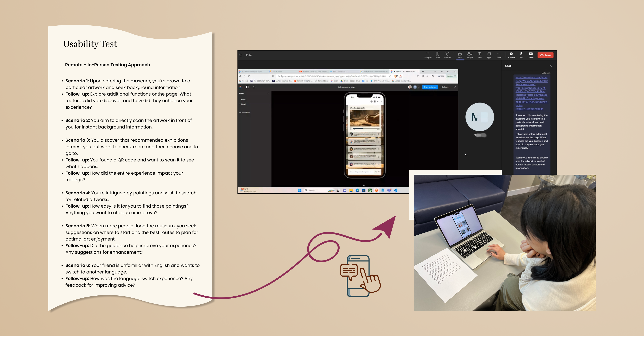This screenshot has height=339, width=644.
Task: Open the Apps button in Teams
Action: (489, 55)
